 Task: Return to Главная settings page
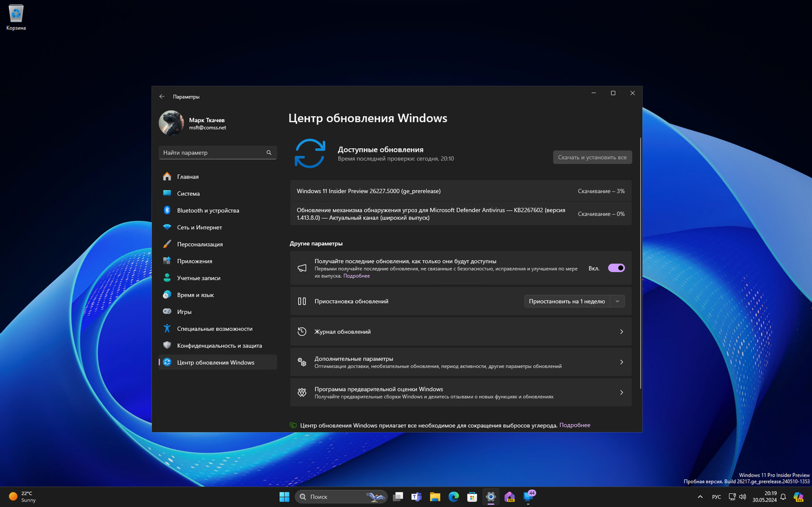187,176
